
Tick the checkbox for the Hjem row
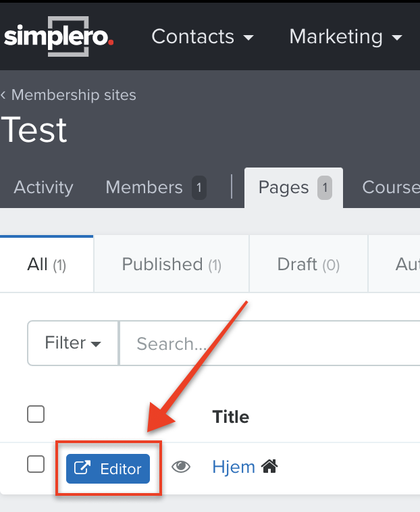coord(36,464)
